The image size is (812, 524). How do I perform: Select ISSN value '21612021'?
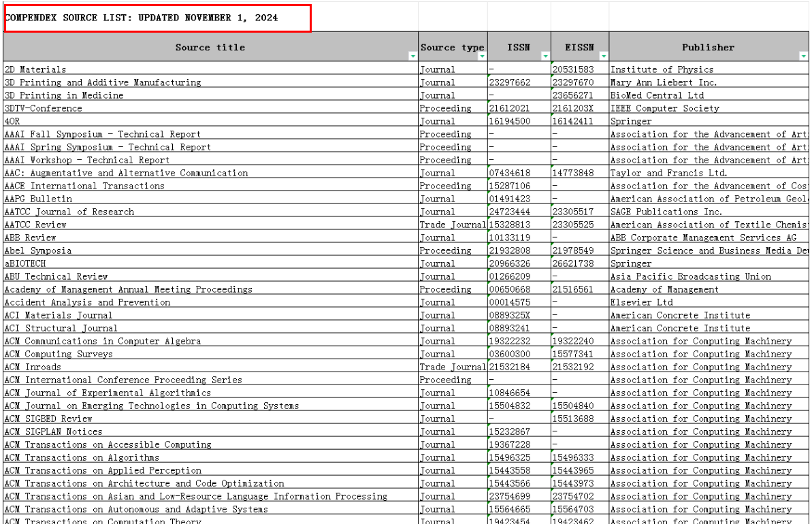[x=519, y=108]
